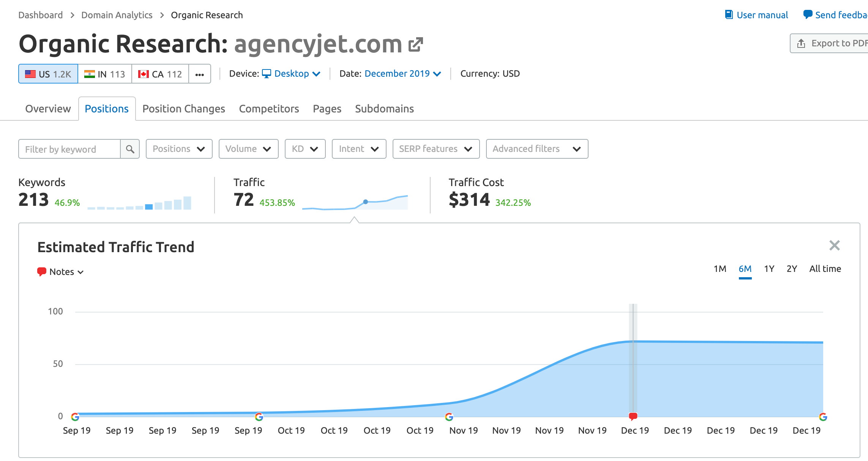
Task: Click the Filter by keyword input field
Action: [69, 149]
